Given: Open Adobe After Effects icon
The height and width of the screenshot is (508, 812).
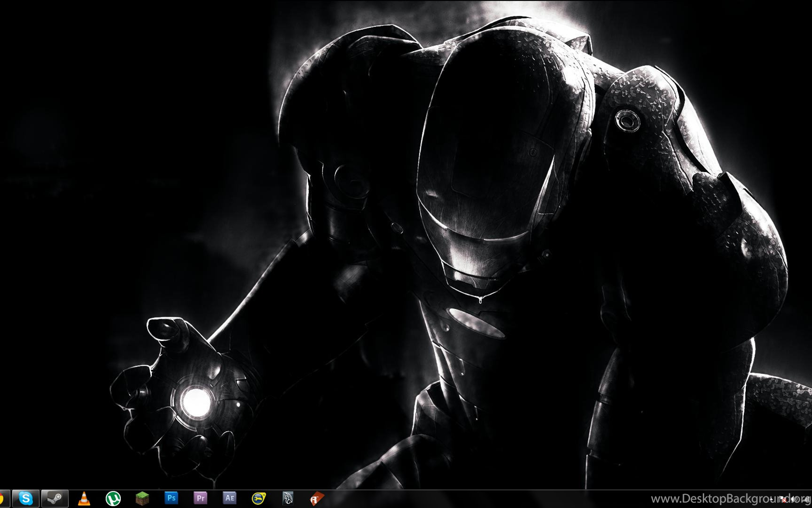Looking at the screenshot, I should pos(229,498).
